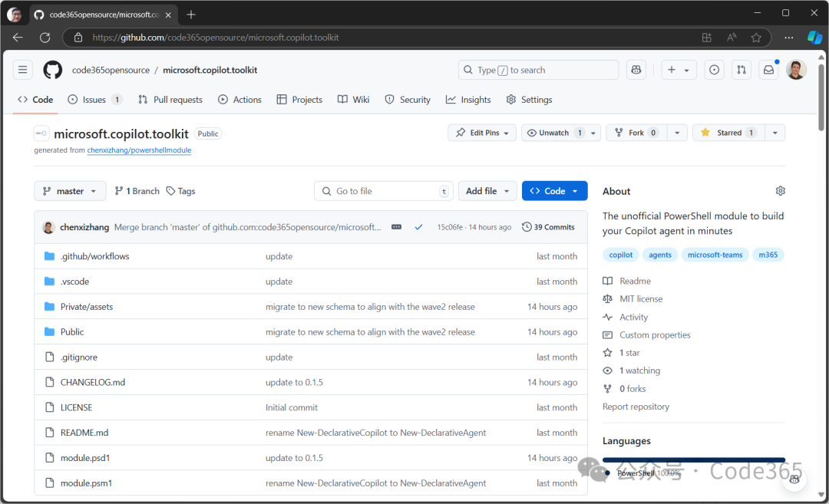Expand the commit message ellipsis button
This screenshot has height=504, width=829.
click(x=396, y=227)
